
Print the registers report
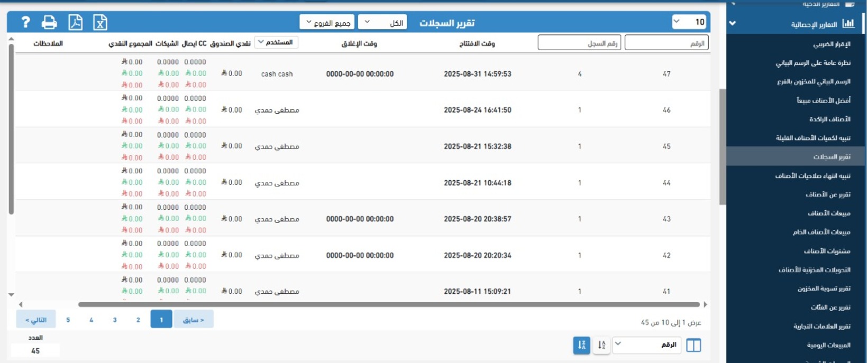pos(49,22)
